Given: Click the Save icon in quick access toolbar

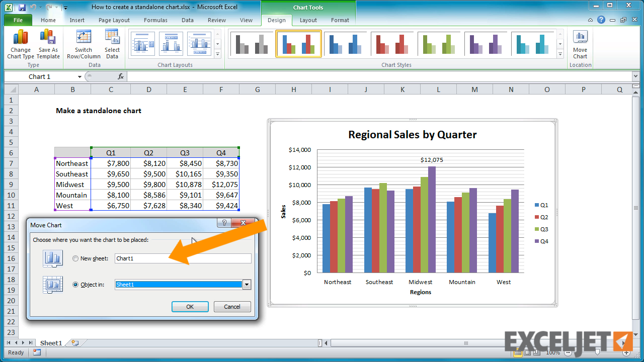Looking at the screenshot, I should 22,8.
